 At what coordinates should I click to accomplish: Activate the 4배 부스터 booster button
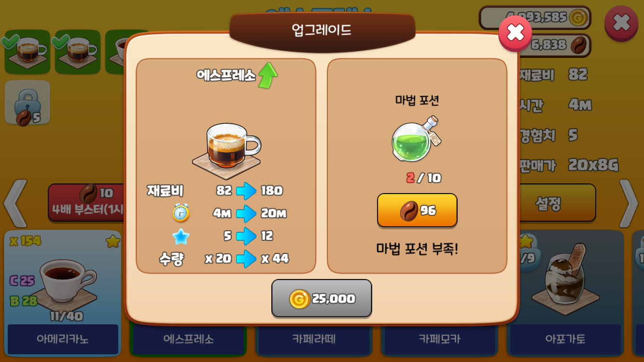coord(87,203)
